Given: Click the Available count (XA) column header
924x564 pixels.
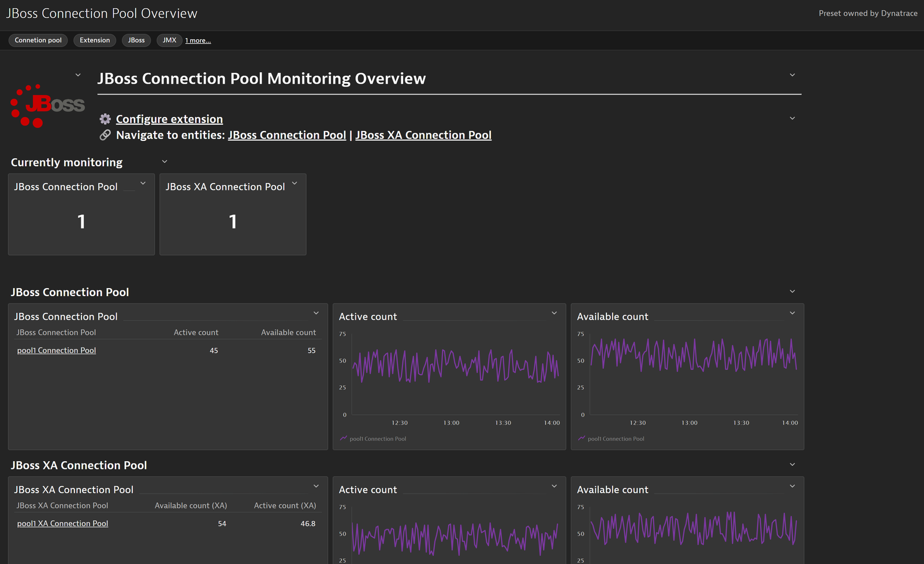Looking at the screenshot, I should 191,506.
